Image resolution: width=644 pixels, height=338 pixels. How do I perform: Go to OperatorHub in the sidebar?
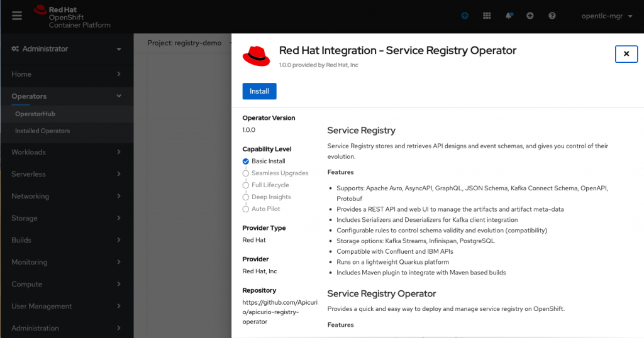click(67, 114)
